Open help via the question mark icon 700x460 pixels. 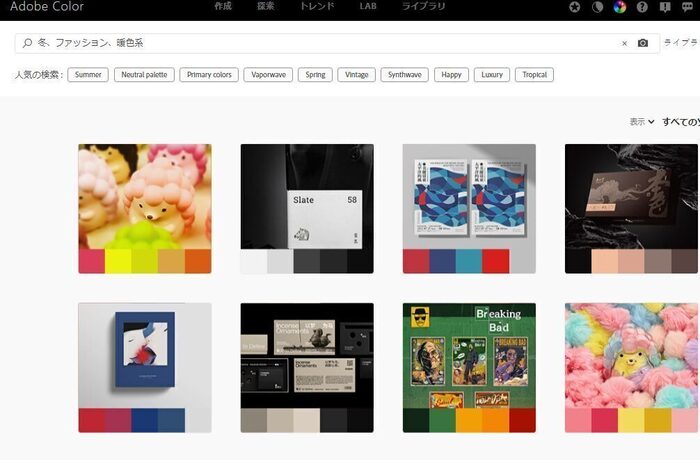click(x=642, y=7)
